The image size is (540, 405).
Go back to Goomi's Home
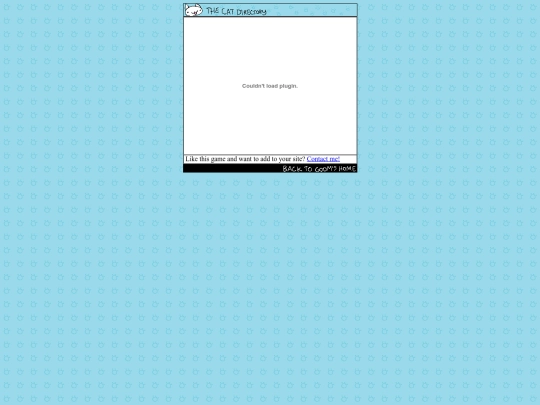click(319, 168)
